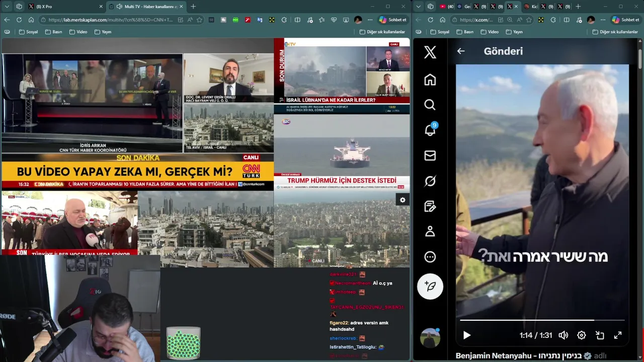Close the Multi TV tab
644x362 pixels.
(x=181, y=7)
